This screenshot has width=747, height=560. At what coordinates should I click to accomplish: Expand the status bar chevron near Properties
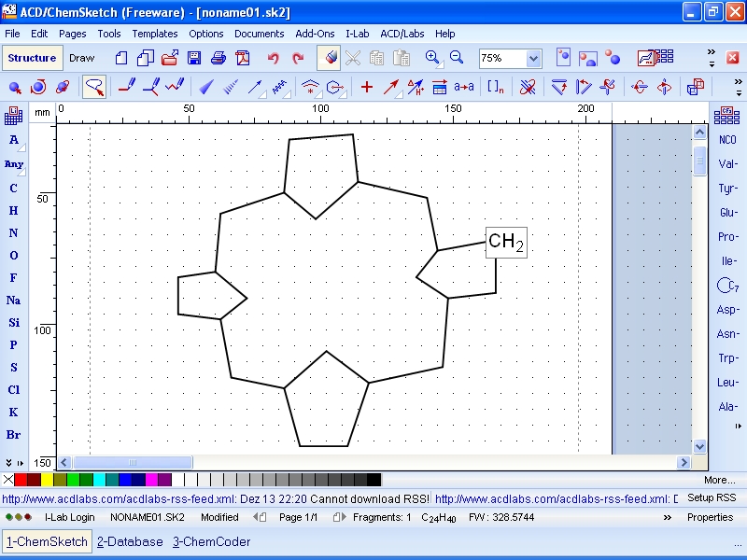tap(668, 517)
